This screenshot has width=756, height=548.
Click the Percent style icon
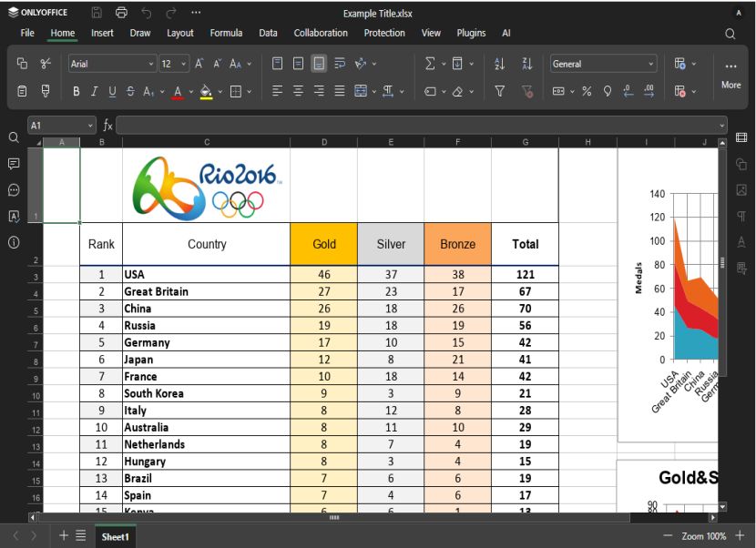[x=587, y=91]
